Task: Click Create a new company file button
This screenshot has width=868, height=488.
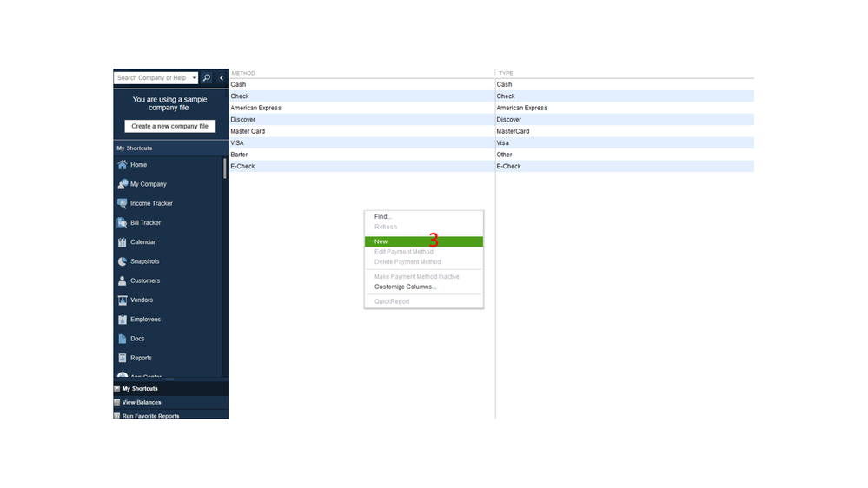Action: point(170,126)
